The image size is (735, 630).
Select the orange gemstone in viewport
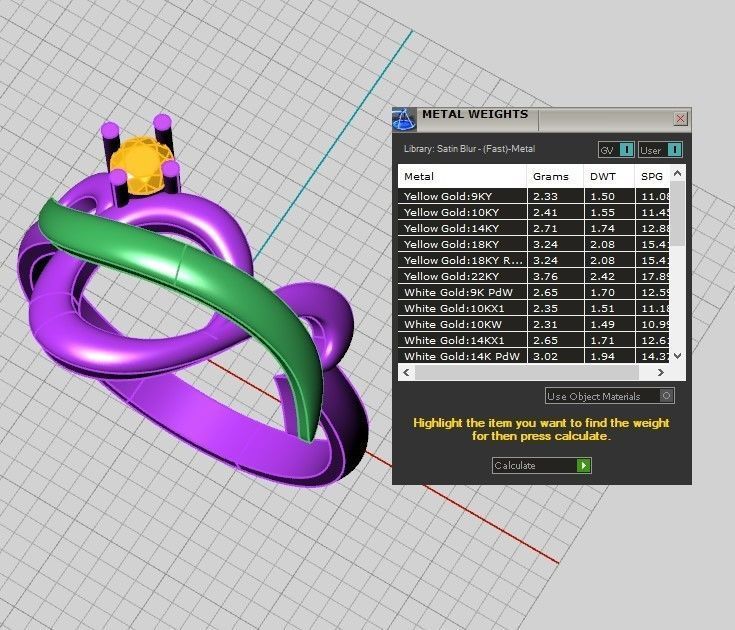pyautogui.click(x=141, y=164)
